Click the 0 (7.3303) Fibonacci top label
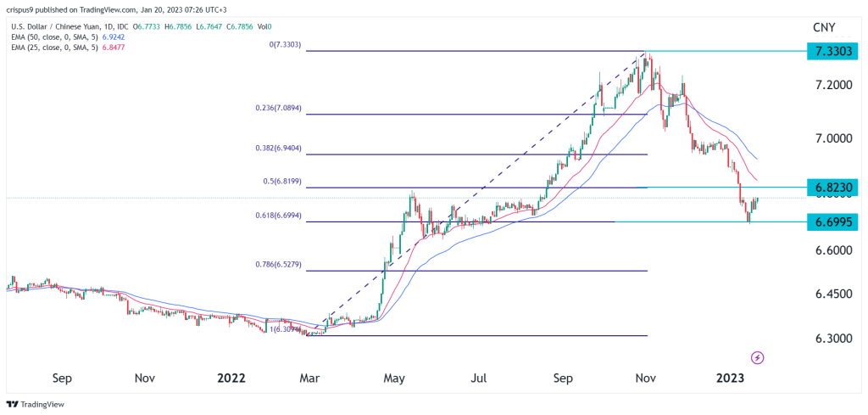This screenshot has height=415, width=868. 286,44
